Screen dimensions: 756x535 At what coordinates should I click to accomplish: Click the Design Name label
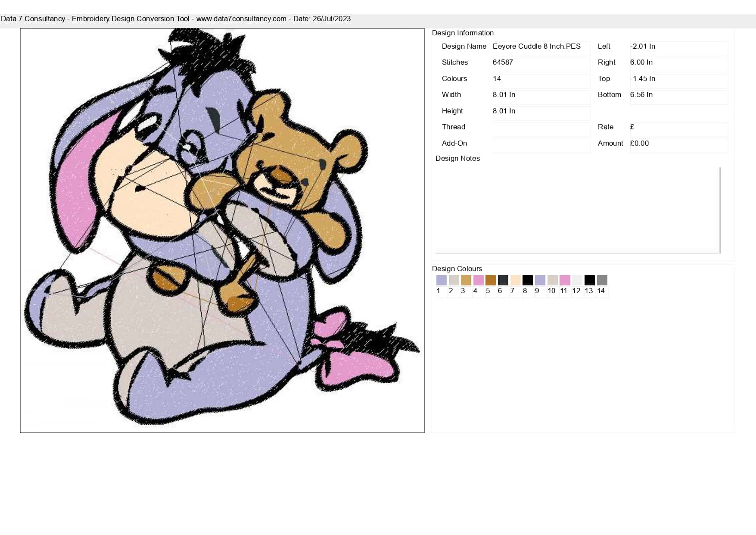(464, 46)
